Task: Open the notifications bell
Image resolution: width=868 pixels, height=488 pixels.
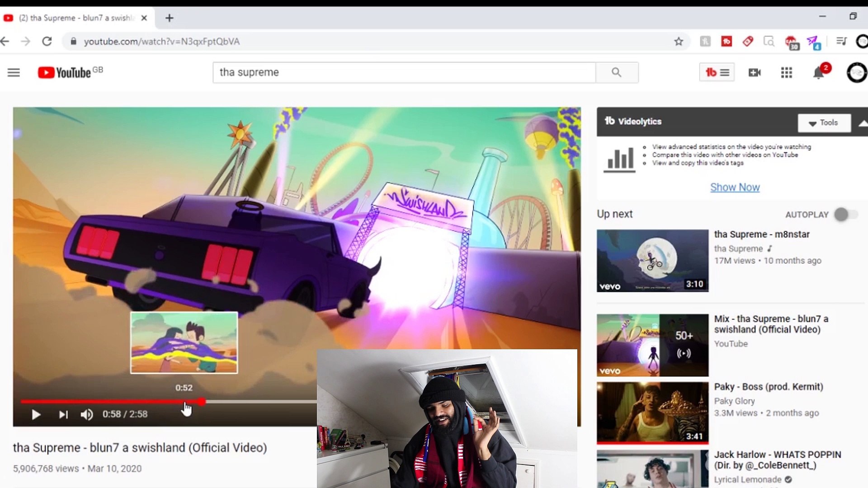Action: [818, 73]
